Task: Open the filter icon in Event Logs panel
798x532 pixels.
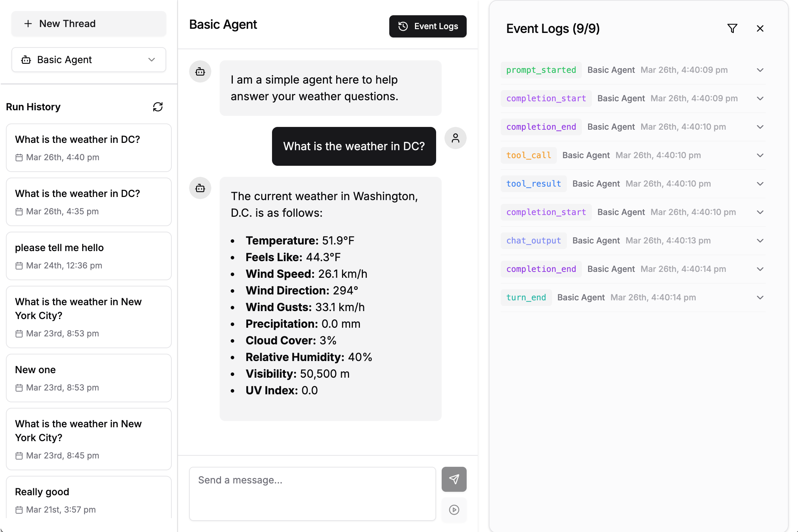Action: coord(732,28)
